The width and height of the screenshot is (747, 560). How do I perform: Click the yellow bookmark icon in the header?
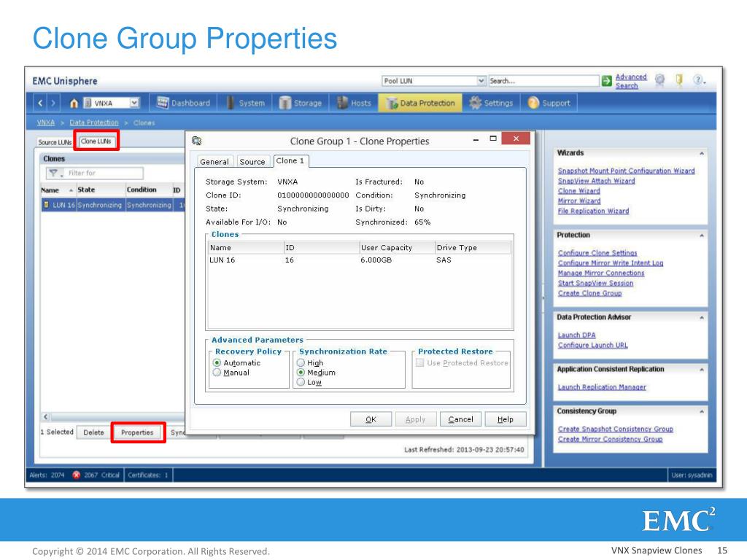coord(679,80)
